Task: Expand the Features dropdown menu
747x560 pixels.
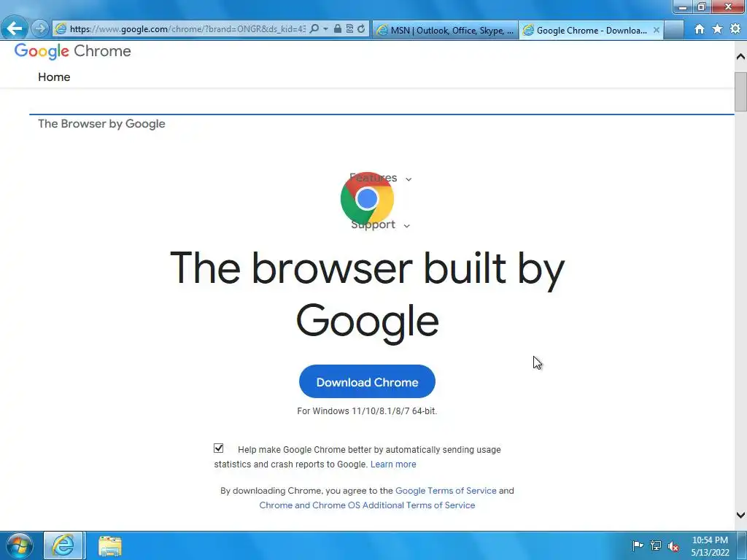Action: pyautogui.click(x=381, y=178)
